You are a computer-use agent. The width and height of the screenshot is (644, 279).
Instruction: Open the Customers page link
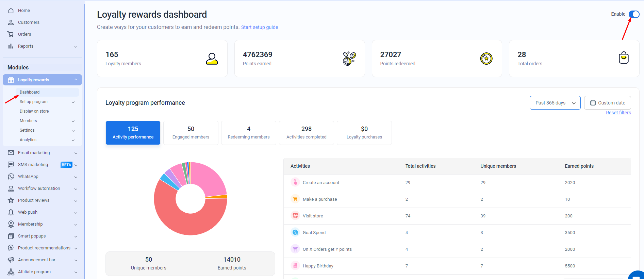click(29, 22)
